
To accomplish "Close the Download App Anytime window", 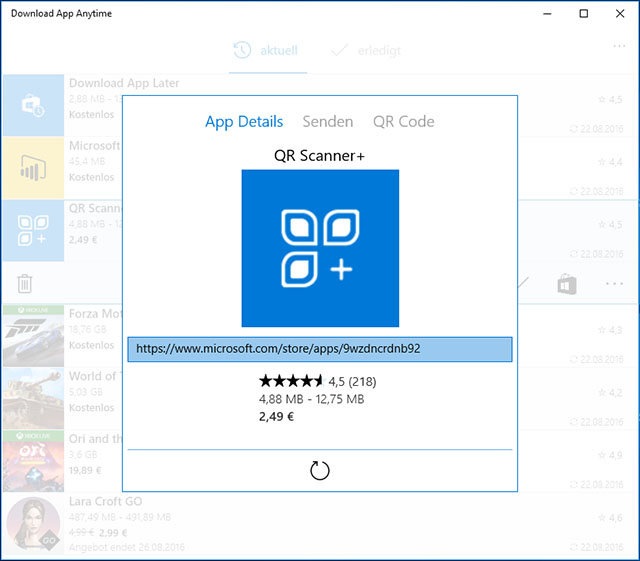I will [x=620, y=13].
